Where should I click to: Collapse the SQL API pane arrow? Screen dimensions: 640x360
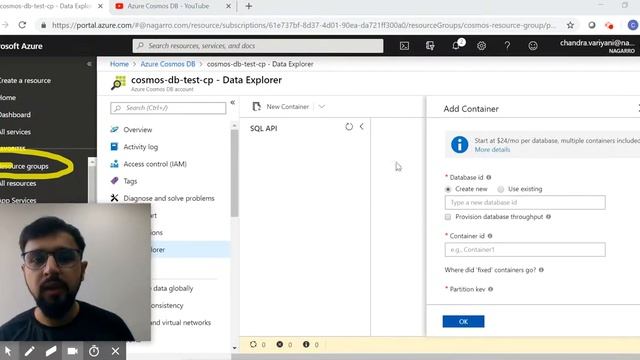[362, 127]
